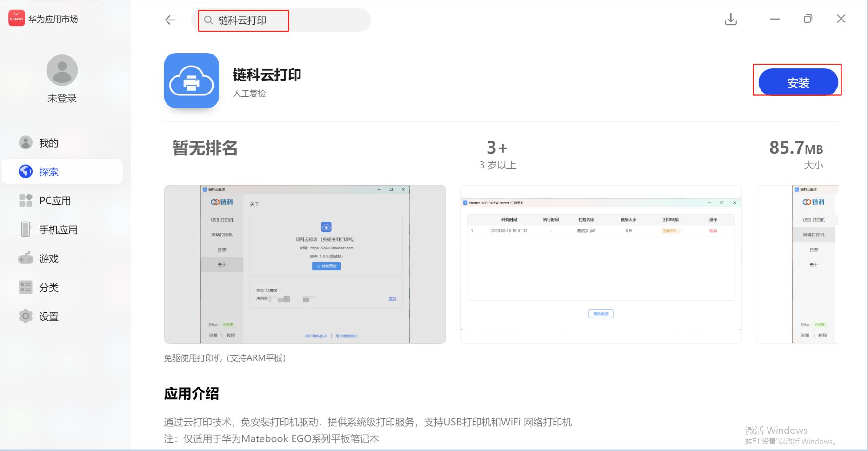Click the 暂无排名 ranking text
This screenshot has height=451, width=868.
205,148
